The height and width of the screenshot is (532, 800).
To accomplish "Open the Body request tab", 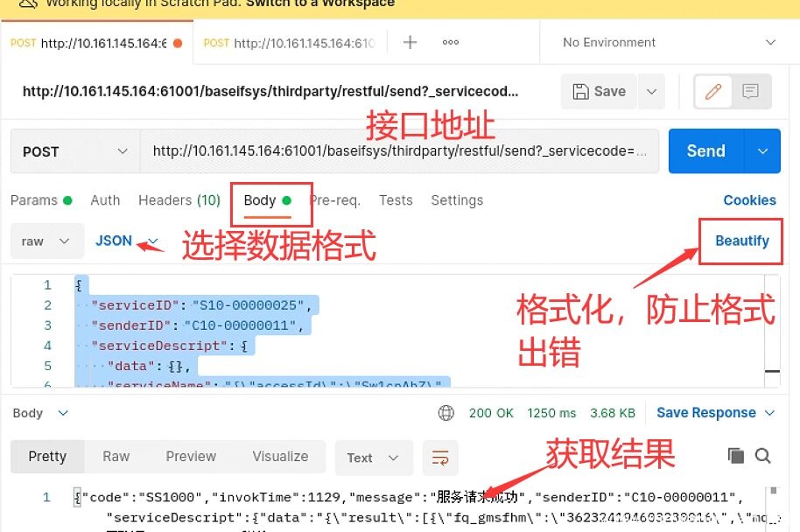I will (260, 200).
